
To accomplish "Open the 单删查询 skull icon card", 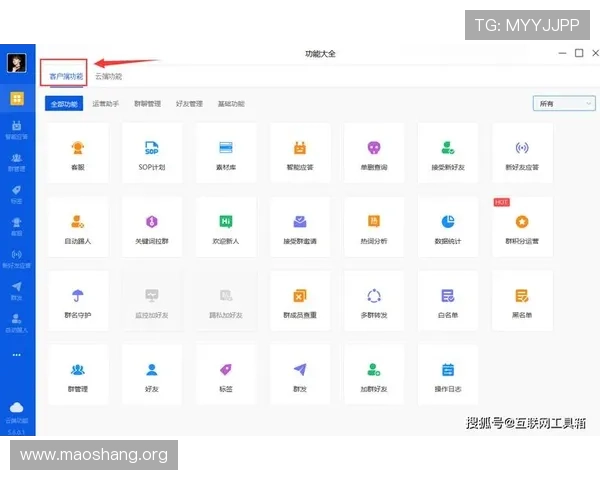I will [374, 153].
